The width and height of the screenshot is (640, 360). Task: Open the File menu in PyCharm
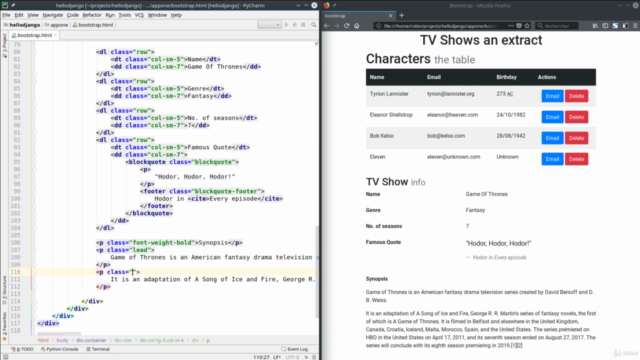(x=6, y=15)
